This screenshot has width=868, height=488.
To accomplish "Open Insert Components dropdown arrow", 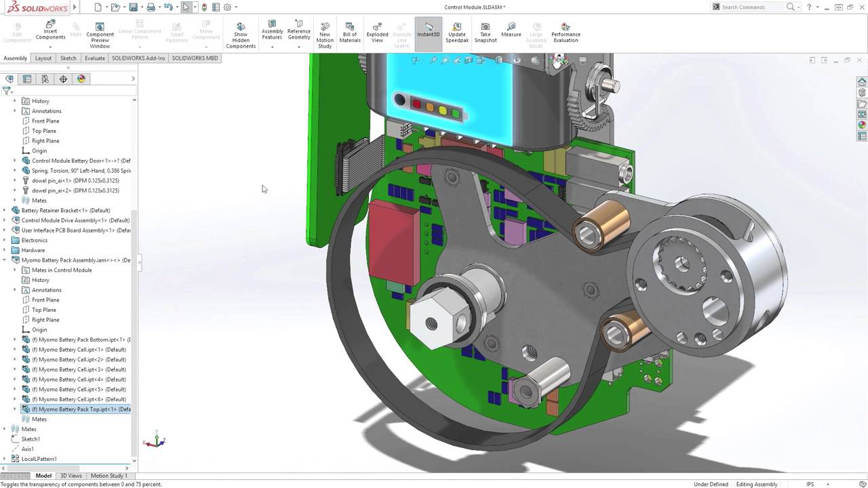I will pos(50,47).
